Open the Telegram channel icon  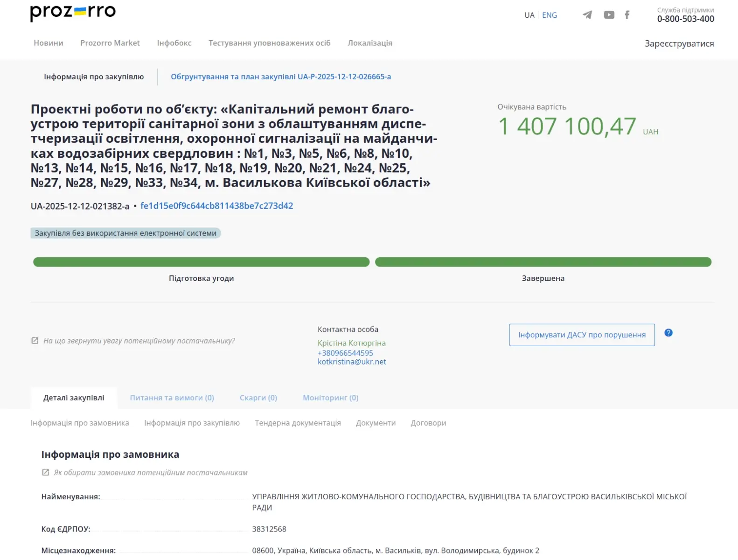pyautogui.click(x=587, y=15)
